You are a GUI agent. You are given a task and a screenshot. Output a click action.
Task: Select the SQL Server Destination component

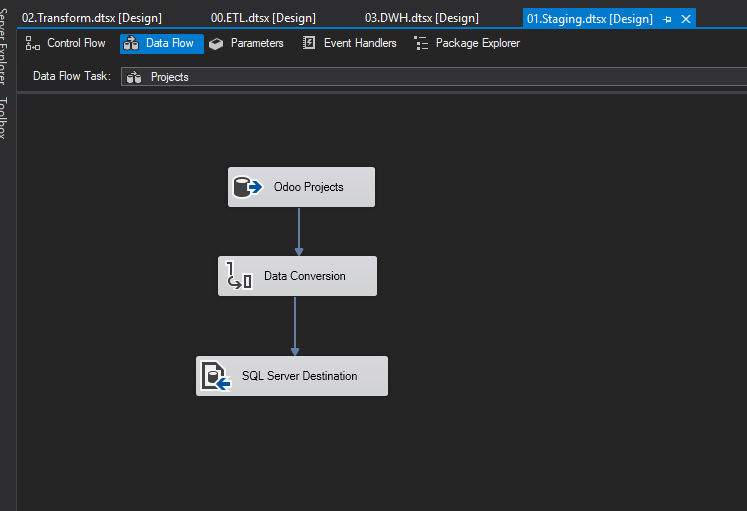point(292,376)
